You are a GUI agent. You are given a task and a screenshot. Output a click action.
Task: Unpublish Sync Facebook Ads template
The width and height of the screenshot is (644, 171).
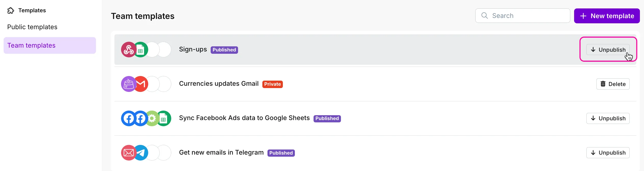(608, 118)
